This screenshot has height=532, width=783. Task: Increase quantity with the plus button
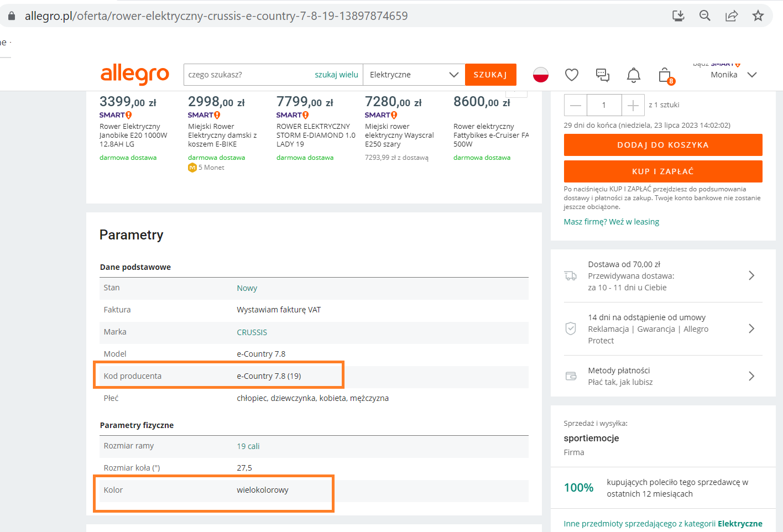pos(633,105)
